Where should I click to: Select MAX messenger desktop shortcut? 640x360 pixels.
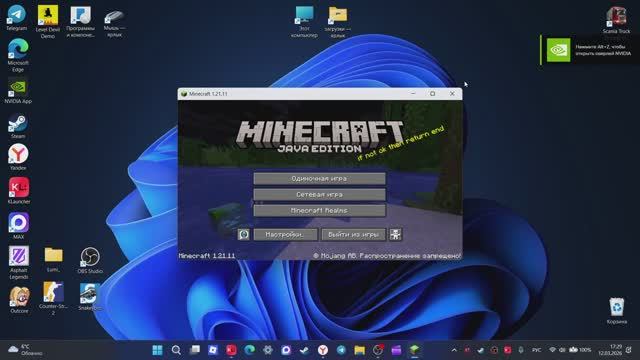(19, 225)
